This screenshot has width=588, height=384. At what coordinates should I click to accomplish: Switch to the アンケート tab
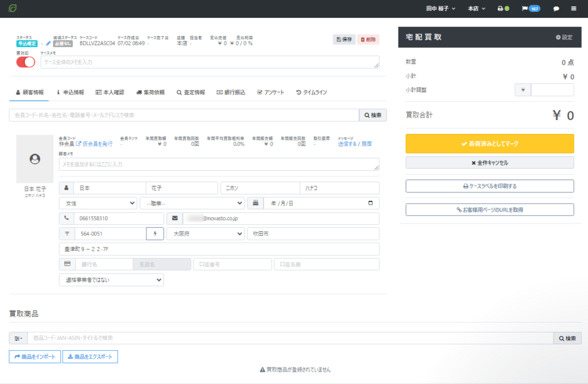pos(270,93)
